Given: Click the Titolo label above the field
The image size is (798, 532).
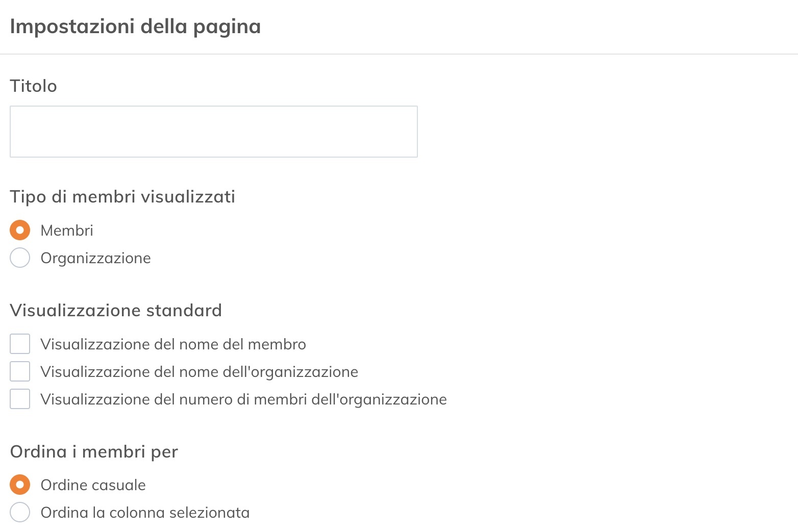Looking at the screenshot, I should 33,86.
